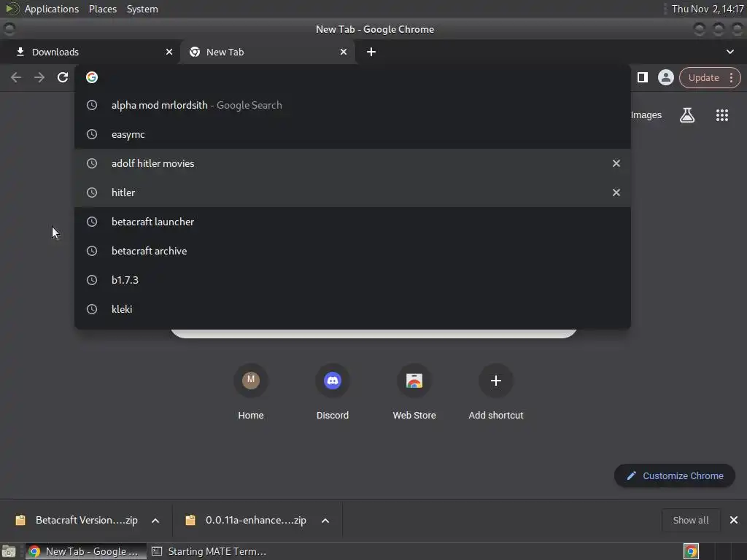
Task: Open Search Labs flask icon
Action: point(687,114)
